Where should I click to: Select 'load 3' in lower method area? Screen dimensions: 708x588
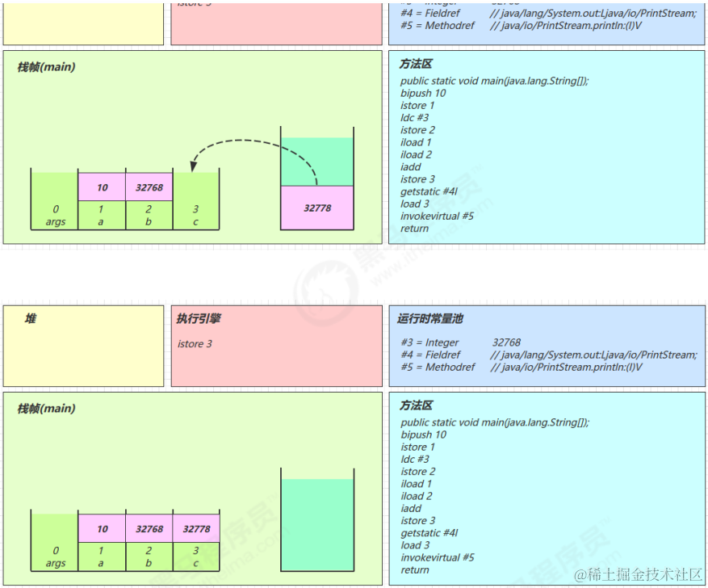415,545
